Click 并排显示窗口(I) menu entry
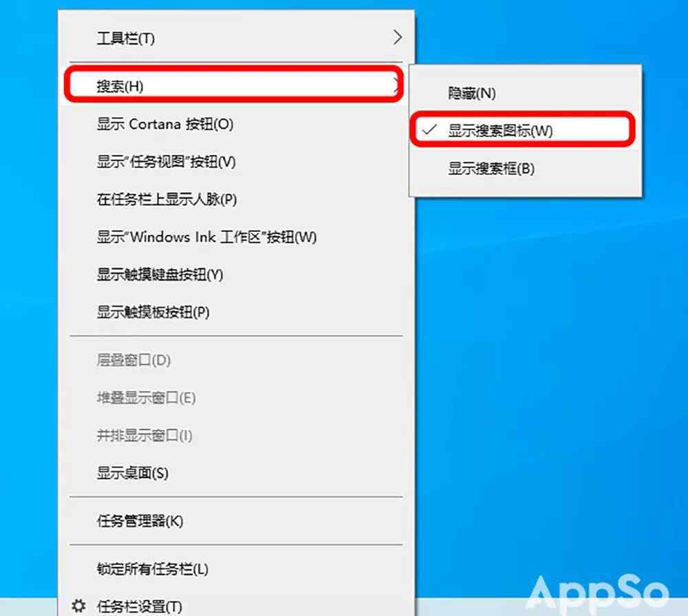The height and width of the screenshot is (616, 688). 235,436
